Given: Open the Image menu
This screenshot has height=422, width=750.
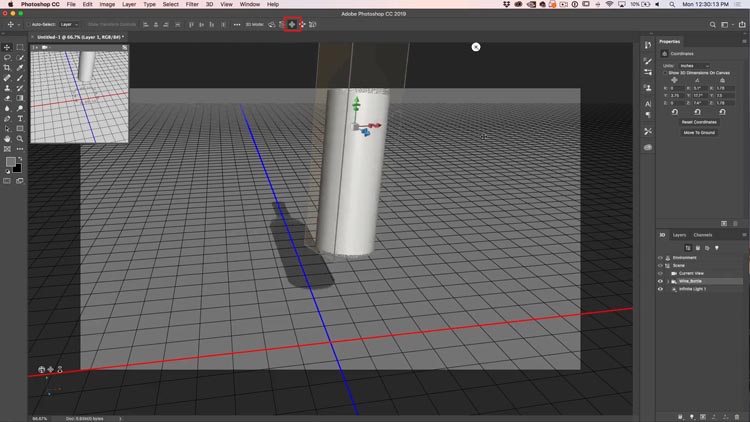Looking at the screenshot, I should point(107,4).
